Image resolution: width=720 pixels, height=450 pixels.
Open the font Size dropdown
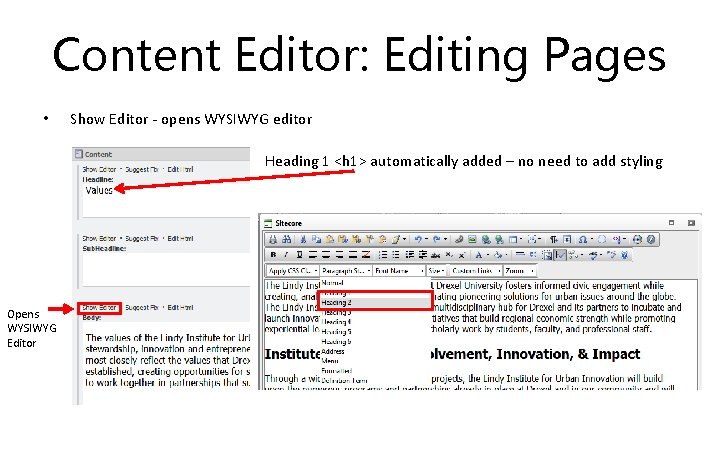tap(436, 271)
